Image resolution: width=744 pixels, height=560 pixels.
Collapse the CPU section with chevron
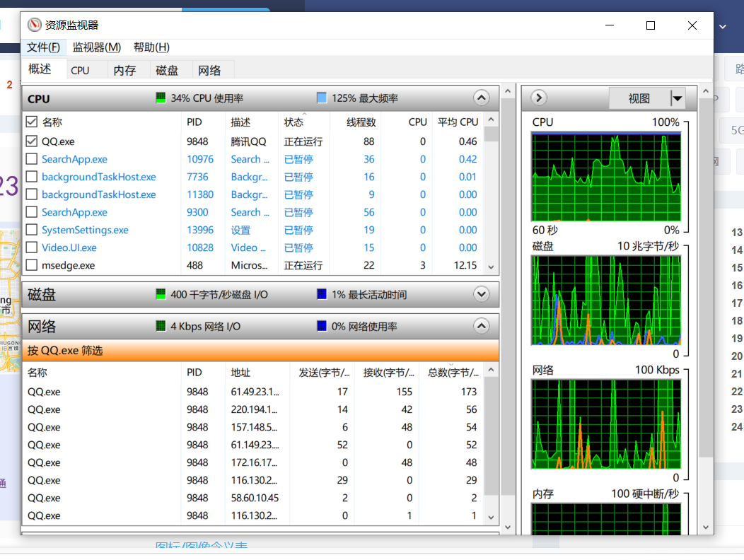[481, 98]
